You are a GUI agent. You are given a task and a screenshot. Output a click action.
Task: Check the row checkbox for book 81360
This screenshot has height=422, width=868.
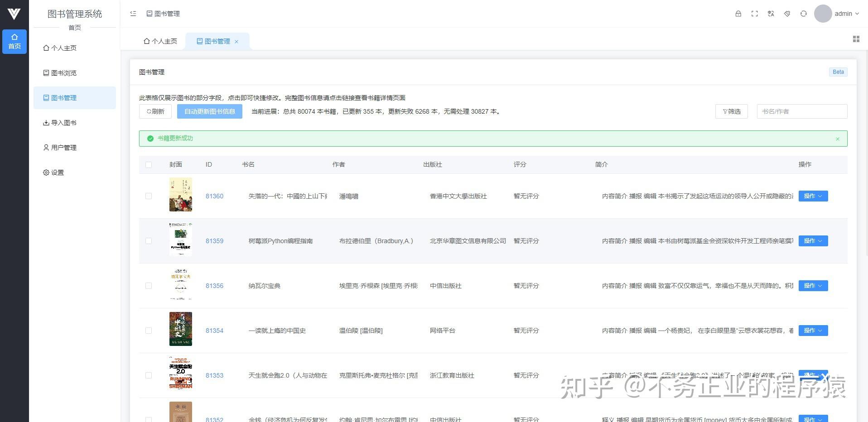coord(149,196)
